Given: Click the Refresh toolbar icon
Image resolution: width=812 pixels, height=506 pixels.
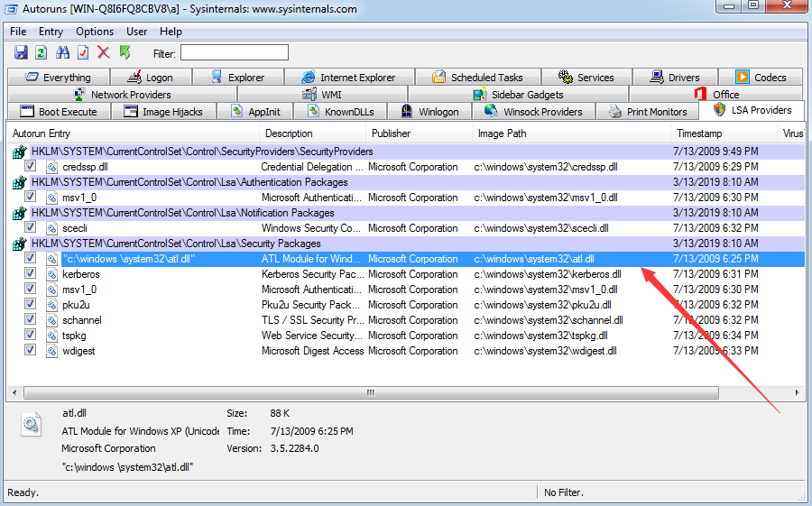Looking at the screenshot, I should (x=42, y=53).
